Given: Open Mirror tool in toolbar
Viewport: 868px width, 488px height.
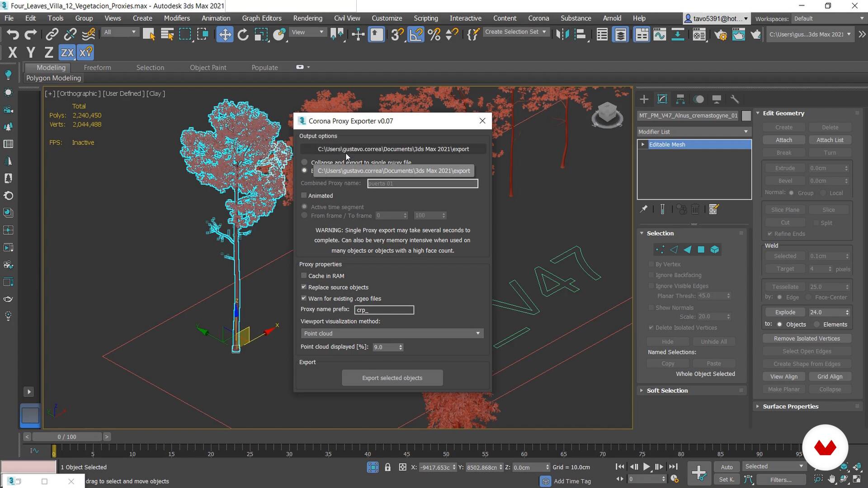Looking at the screenshot, I should coord(562,34).
